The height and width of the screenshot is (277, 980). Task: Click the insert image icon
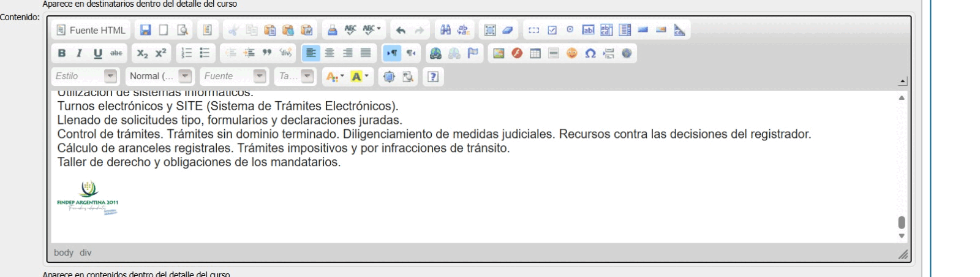(499, 53)
